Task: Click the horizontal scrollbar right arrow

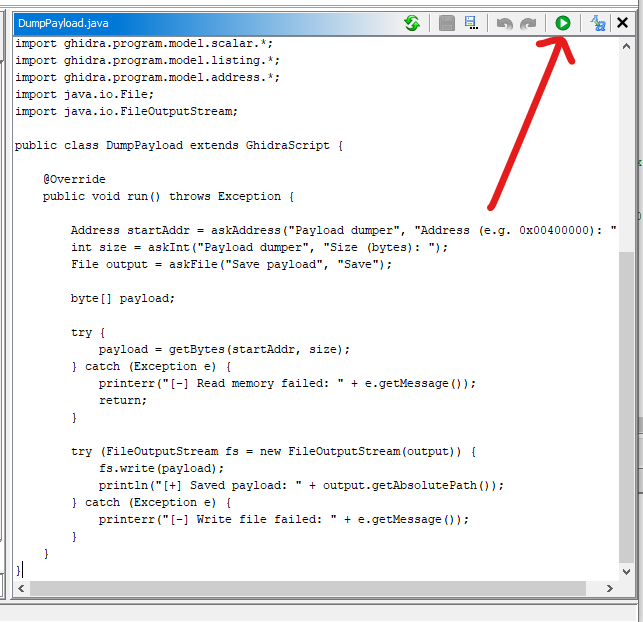Action: tap(610, 588)
